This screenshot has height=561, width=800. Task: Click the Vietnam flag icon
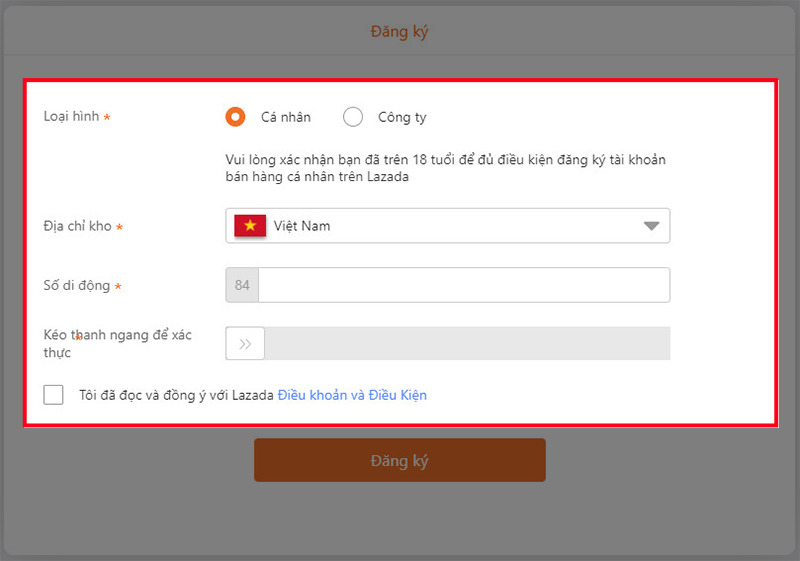(250, 225)
